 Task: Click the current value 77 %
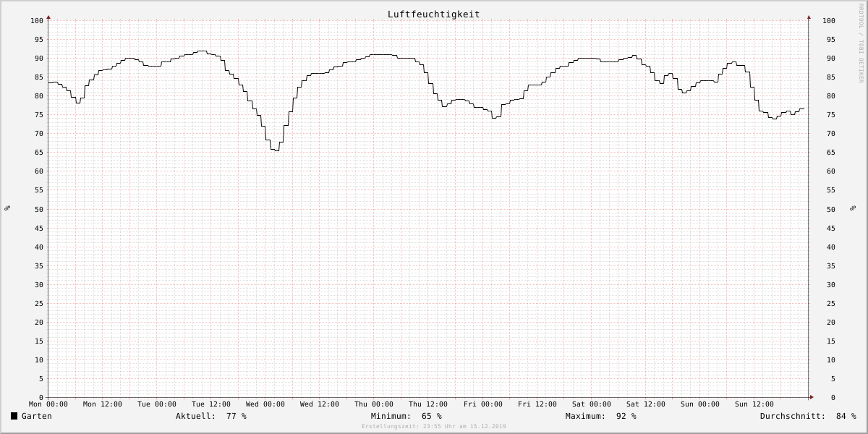[237, 416]
